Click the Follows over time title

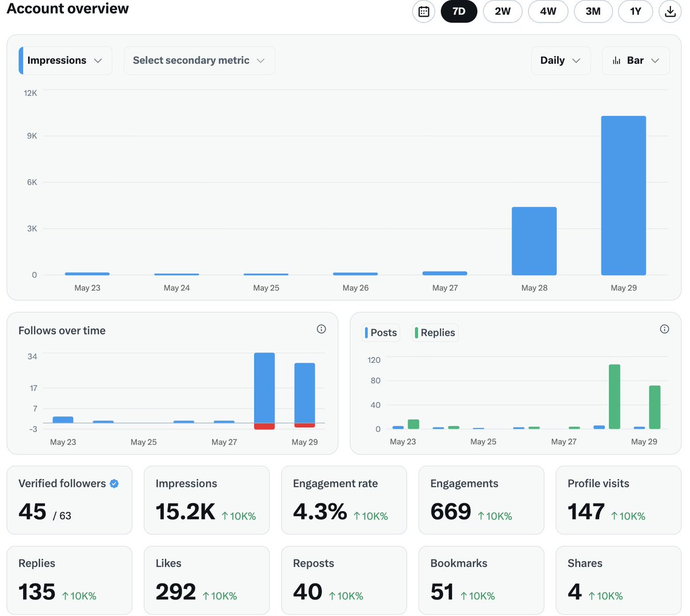click(x=62, y=331)
